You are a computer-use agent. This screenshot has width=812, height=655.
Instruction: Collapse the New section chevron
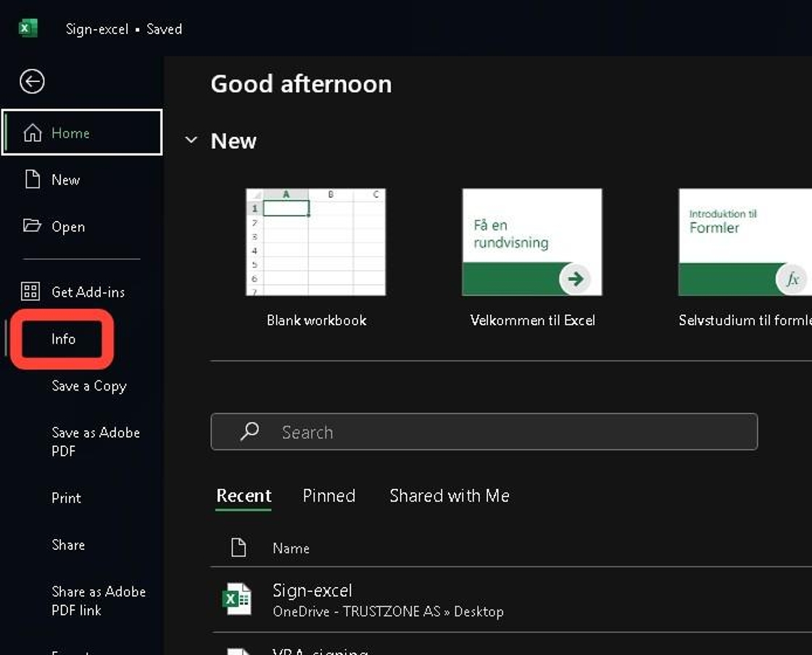[191, 140]
